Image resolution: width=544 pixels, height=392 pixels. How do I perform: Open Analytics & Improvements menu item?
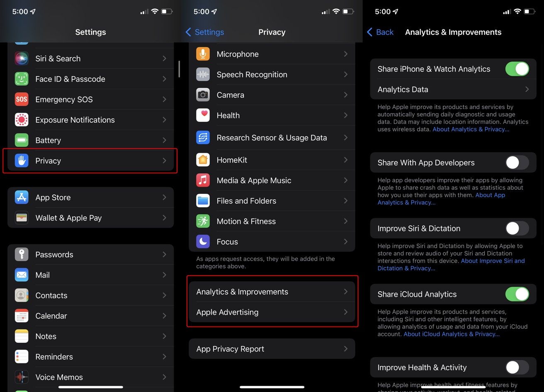click(x=272, y=292)
